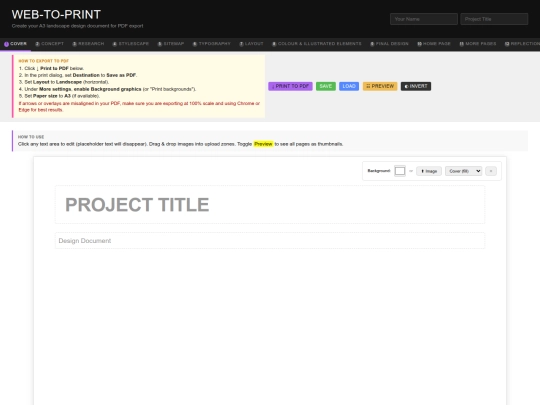The width and height of the screenshot is (540, 405).
Task: Select the Sitemap tab
Action: tap(171, 44)
